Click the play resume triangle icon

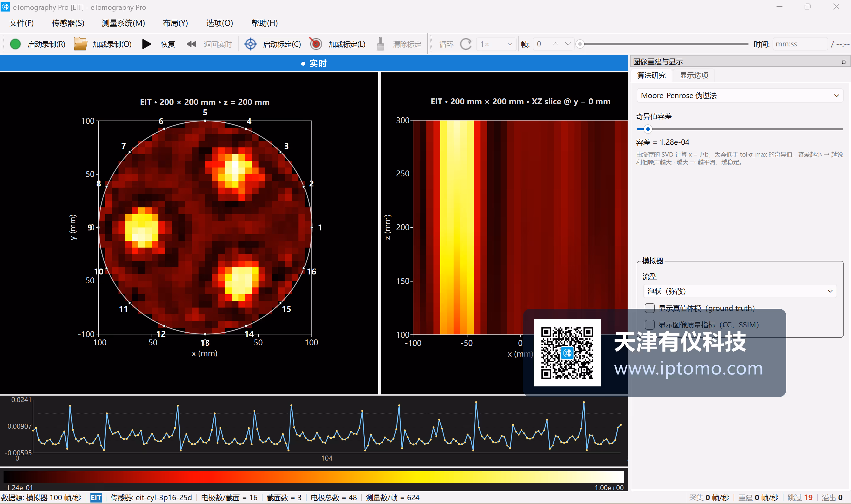pyautogui.click(x=146, y=44)
